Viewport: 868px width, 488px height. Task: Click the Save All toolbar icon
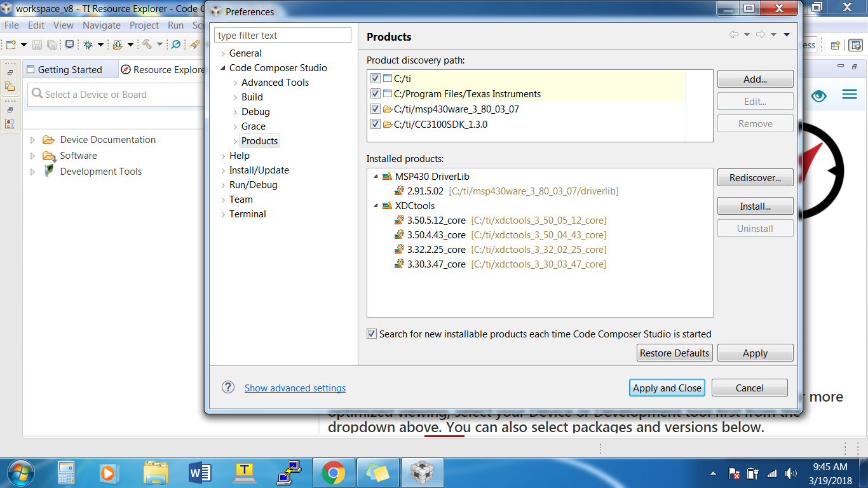pyautogui.click(x=51, y=44)
